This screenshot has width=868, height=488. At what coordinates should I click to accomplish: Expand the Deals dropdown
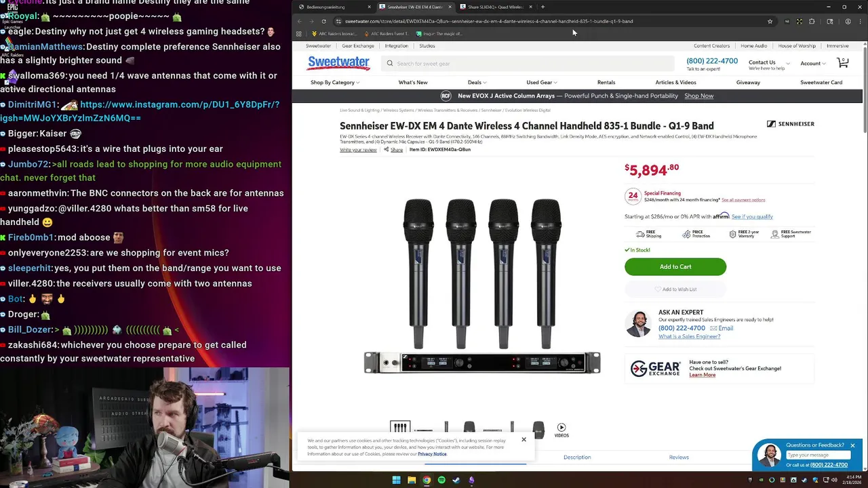pos(477,83)
